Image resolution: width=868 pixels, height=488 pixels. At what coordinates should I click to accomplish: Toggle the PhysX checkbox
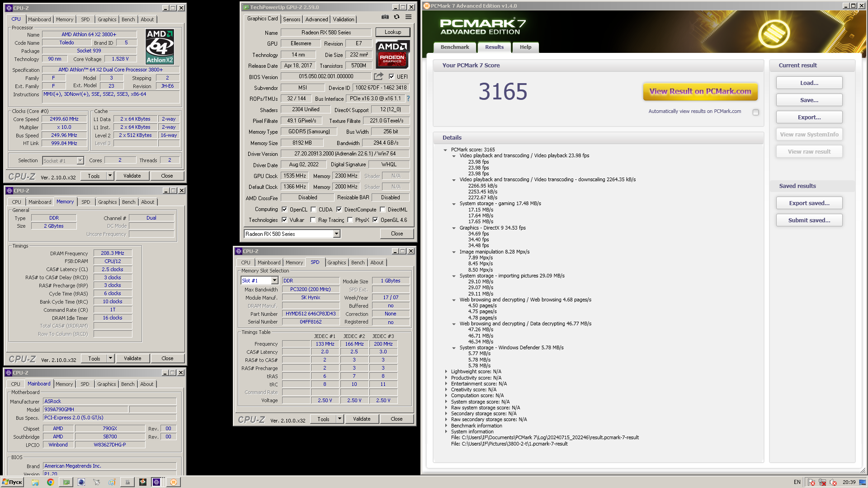click(350, 220)
